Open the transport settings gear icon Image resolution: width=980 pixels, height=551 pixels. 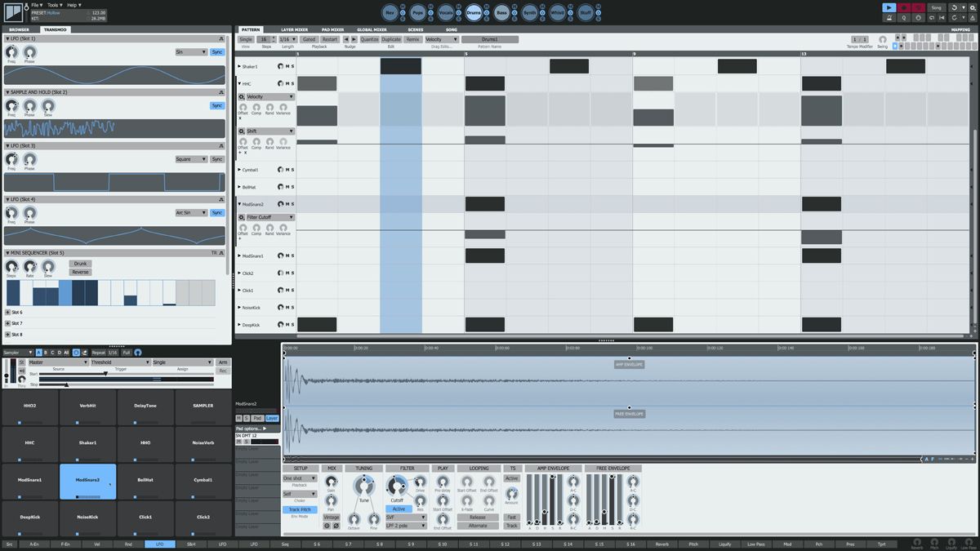click(x=972, y=8)
